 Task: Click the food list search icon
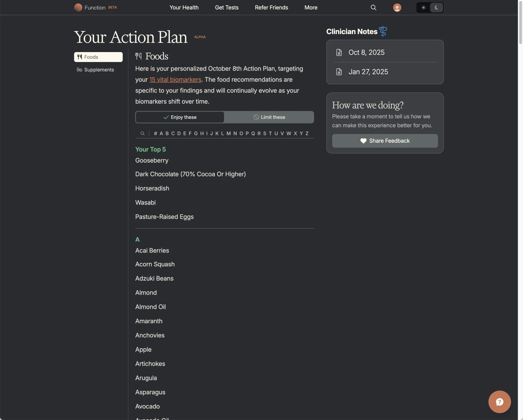coord(142,133)
